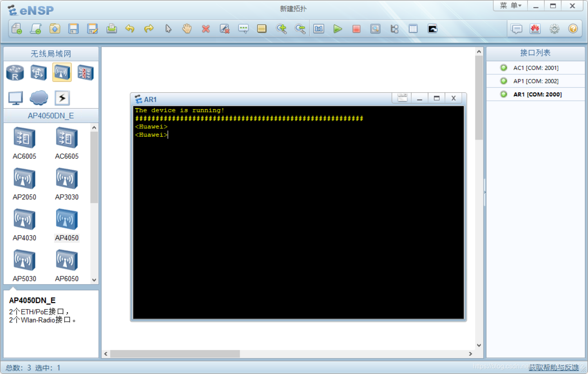
Task: Pick the AP4030 device
Action: pos(24,225)
